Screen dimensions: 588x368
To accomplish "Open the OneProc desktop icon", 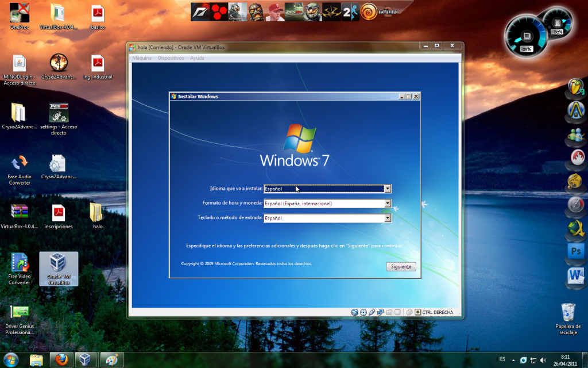I will coord(20,16).
